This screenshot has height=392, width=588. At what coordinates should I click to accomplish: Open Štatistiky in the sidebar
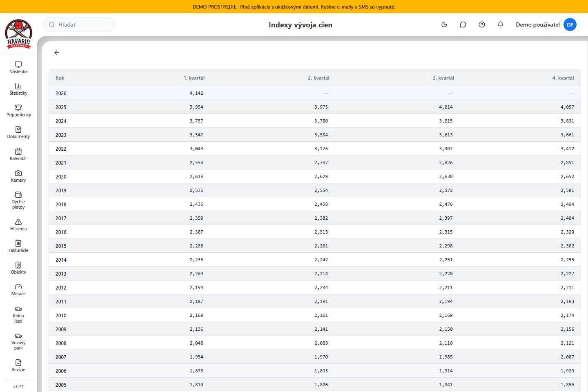[18, 89]
